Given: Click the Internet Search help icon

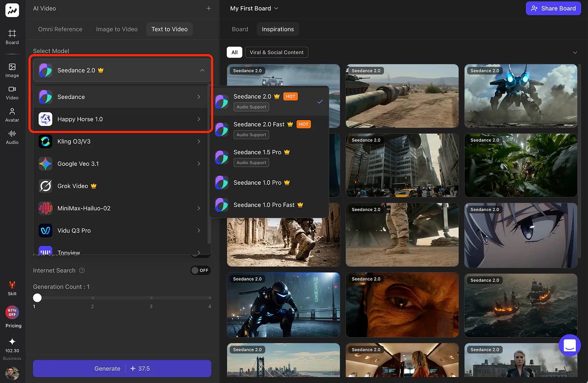Looking at the screenshot, I should [82, 270].
